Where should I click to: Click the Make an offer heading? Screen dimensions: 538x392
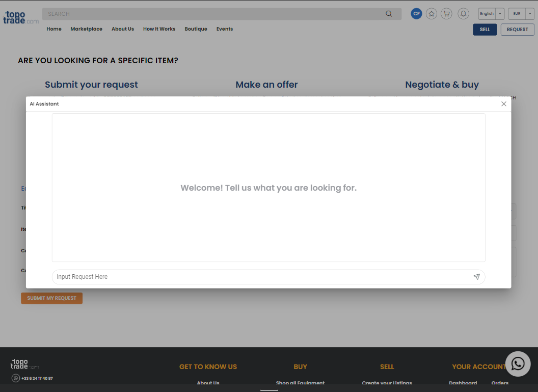pyautogui.click(x=266, y=85)
